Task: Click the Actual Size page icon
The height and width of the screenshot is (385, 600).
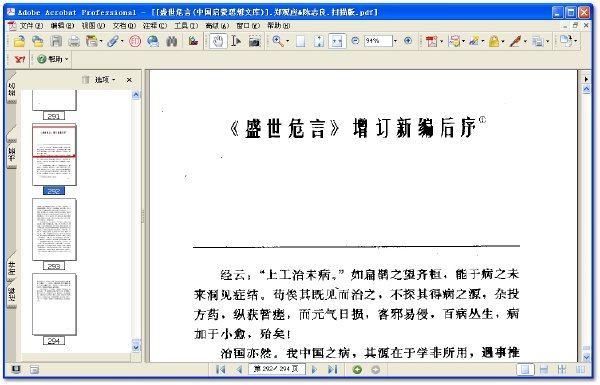Action: pyautogui.click(x=301, y=41)
